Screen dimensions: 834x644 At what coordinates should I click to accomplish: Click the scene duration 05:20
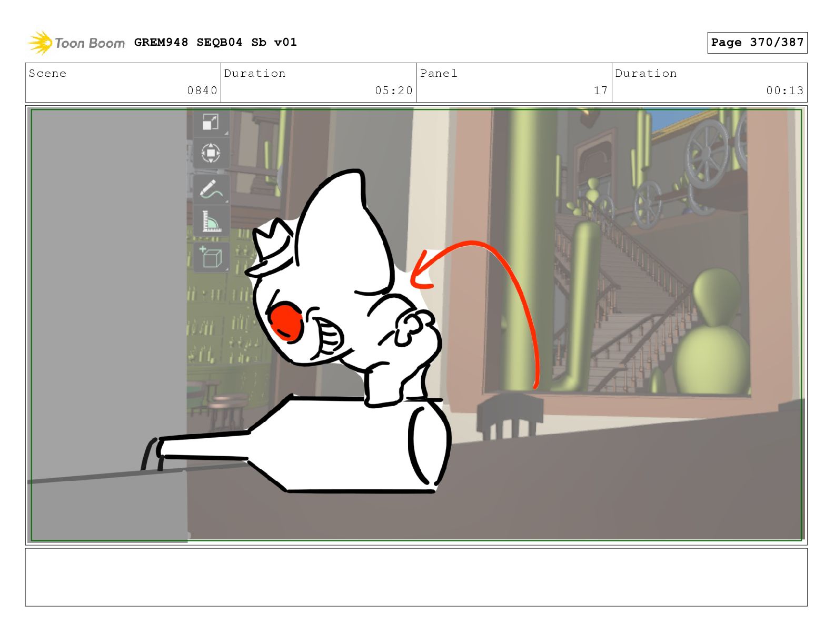393,90
